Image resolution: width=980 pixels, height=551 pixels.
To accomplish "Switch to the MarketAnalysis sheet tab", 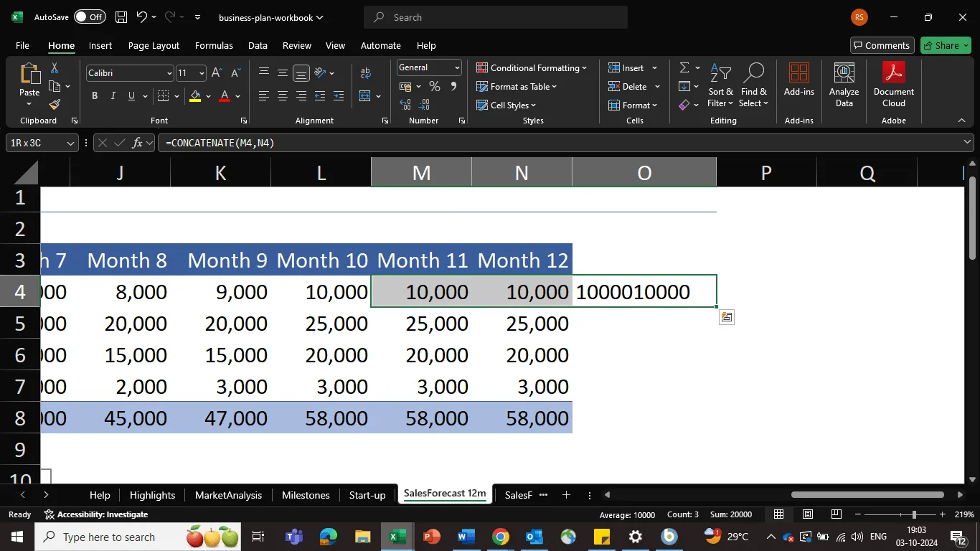I will tap(228, 495).
